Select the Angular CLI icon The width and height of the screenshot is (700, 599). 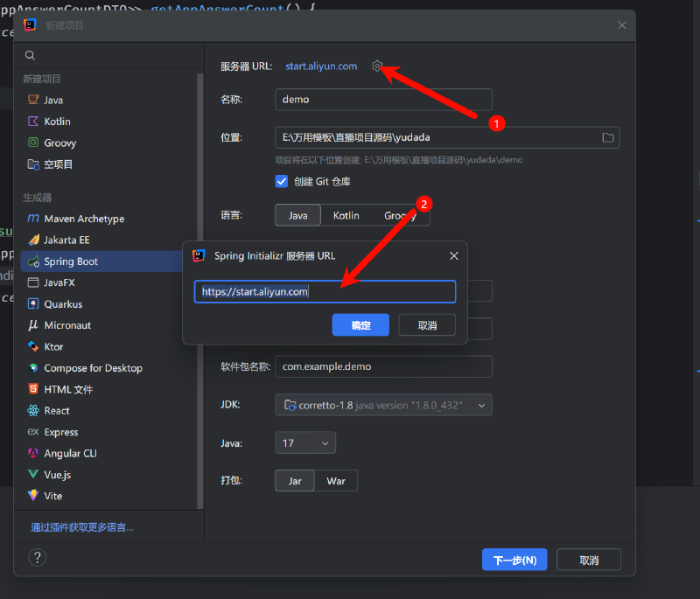[x=33, y=453]
